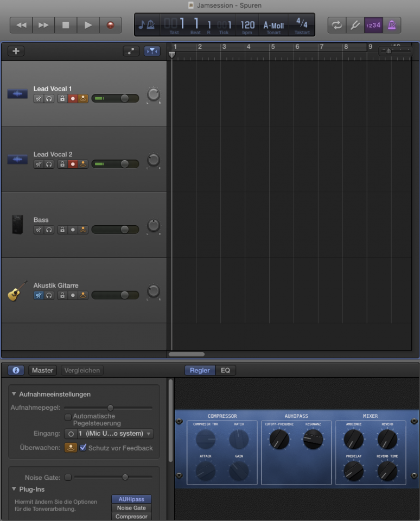This screenshot has height=521, width=420.
Task: Click the Lead Vocal 2 volume slider
Action: click(115, 164)
